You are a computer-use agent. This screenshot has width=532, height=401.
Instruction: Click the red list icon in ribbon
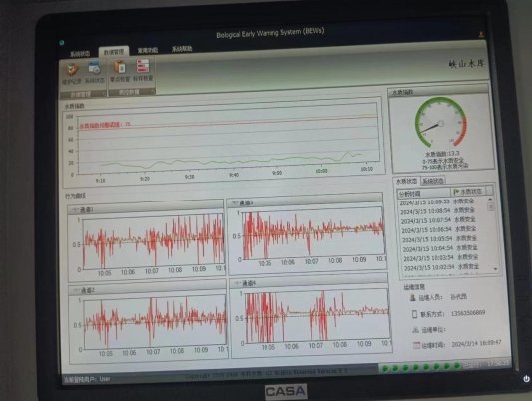click(x=143, y=66)
